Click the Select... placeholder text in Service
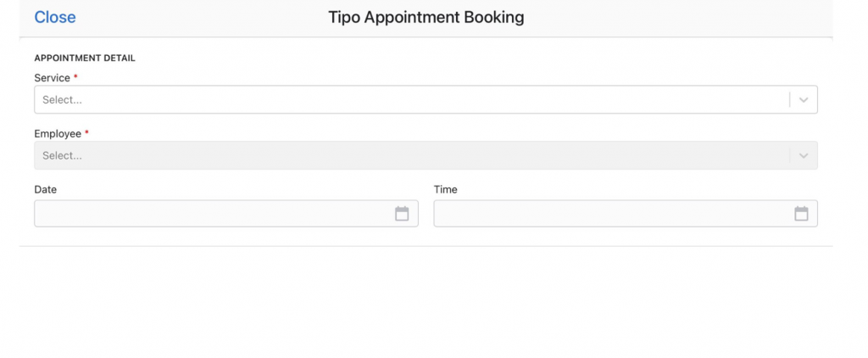The width and height of the screenshot is (868, 358). pyautogui.click(x=62, y=100)
